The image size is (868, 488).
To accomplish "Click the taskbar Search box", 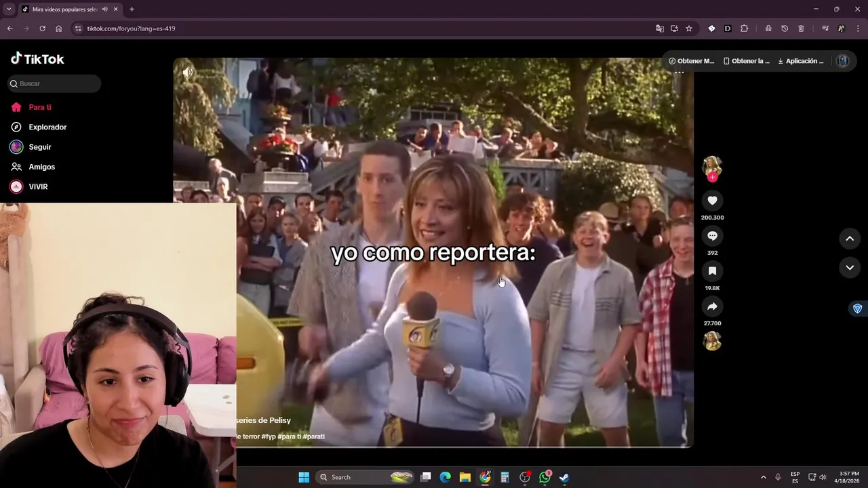I will (366, 477).
